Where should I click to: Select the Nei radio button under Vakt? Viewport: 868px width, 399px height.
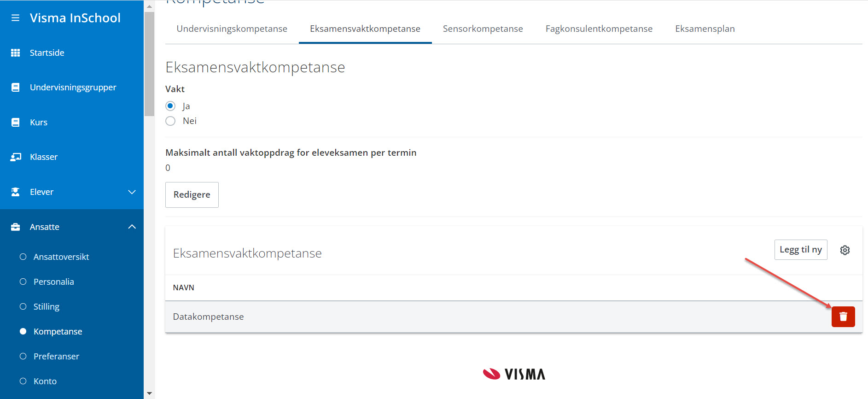point(170,121)
